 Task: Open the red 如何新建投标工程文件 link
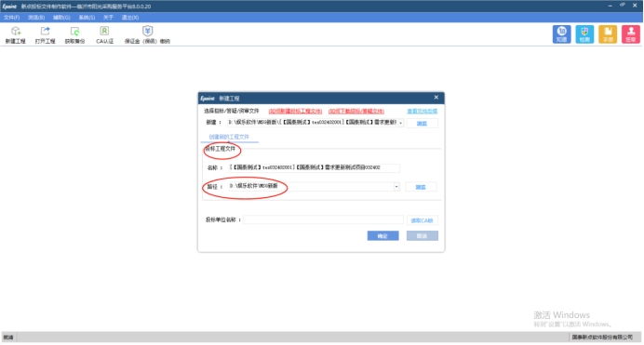295,112
